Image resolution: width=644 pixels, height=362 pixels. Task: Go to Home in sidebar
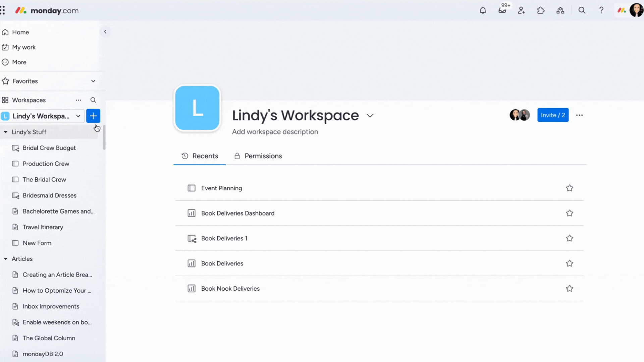(20, 32)
